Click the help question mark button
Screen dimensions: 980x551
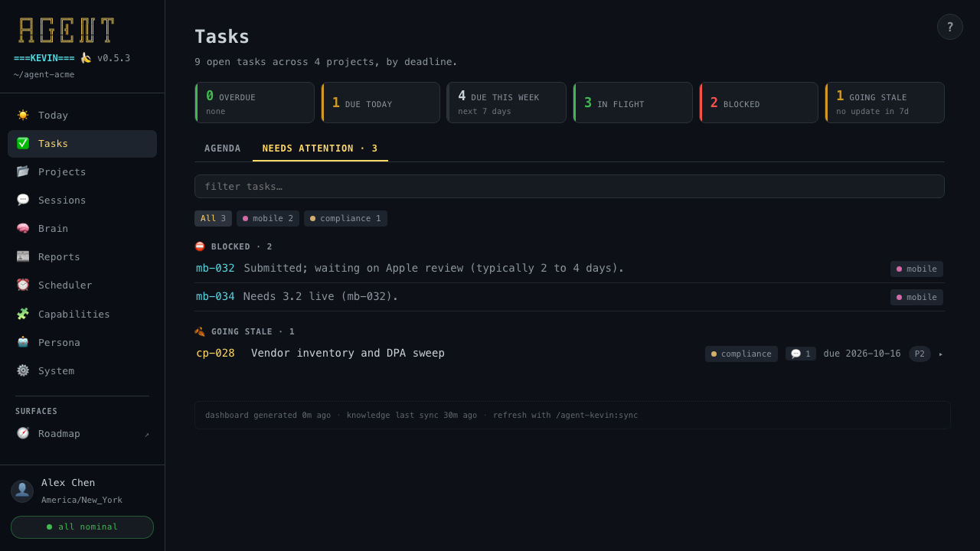tap(950, 27)
